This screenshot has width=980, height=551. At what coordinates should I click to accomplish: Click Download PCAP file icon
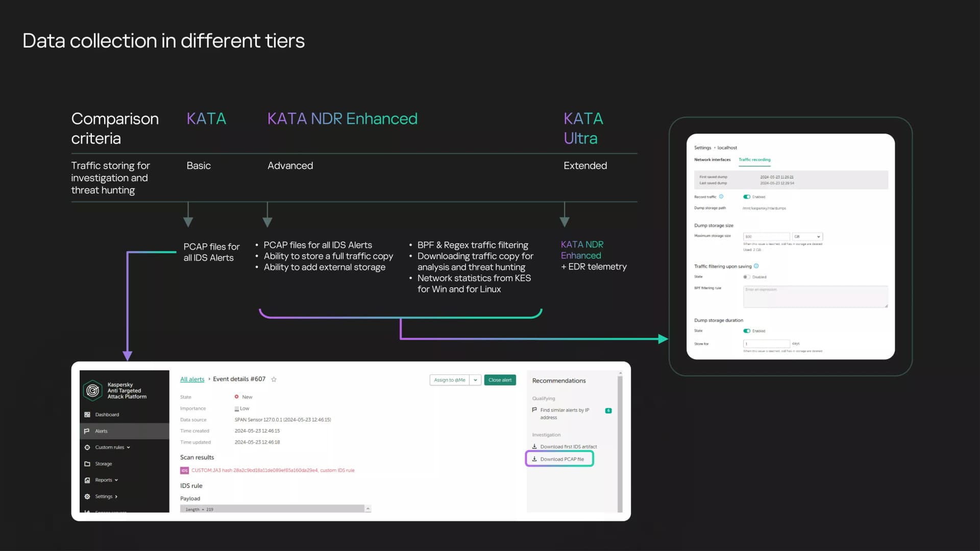coord(534,459)
